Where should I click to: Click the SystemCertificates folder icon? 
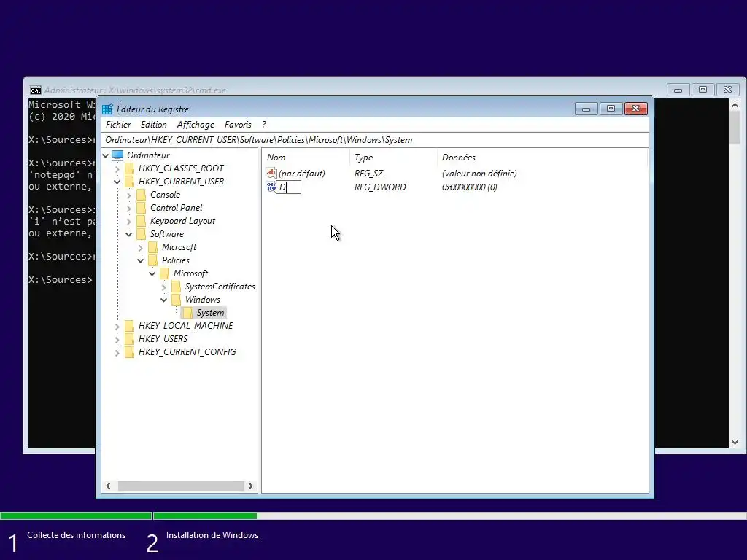(177, 287)
